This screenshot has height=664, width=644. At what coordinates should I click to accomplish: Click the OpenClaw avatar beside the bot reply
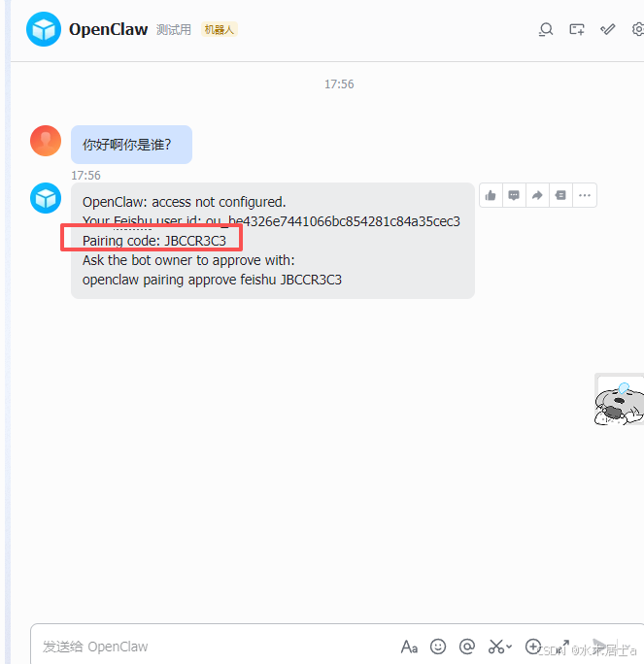tap(46, 198)
